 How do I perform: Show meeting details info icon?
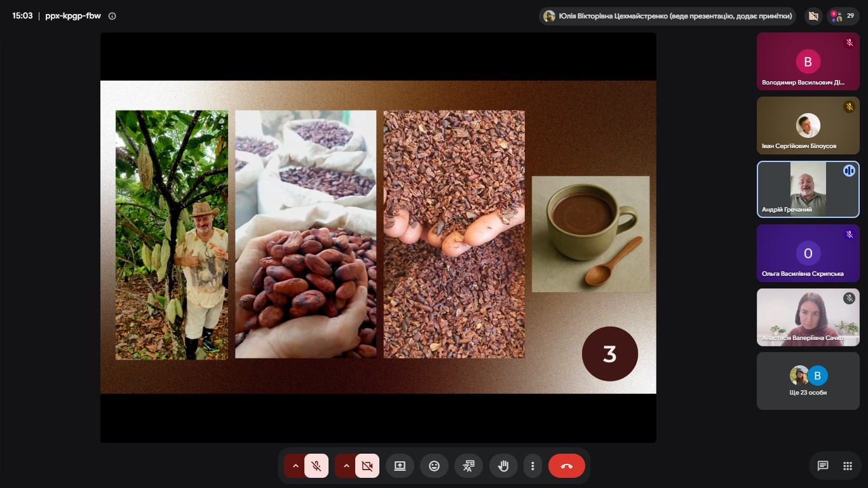click(x=112, y=16)
